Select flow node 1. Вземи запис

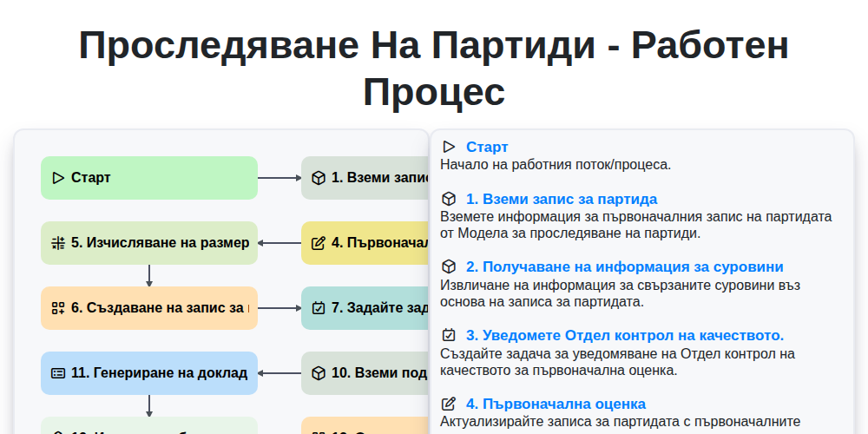click(x=365, y=178)
